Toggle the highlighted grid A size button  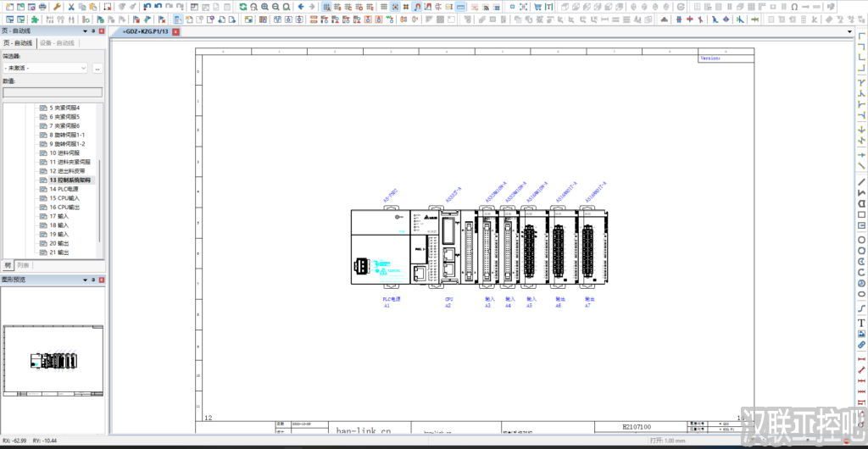point(326,7)
